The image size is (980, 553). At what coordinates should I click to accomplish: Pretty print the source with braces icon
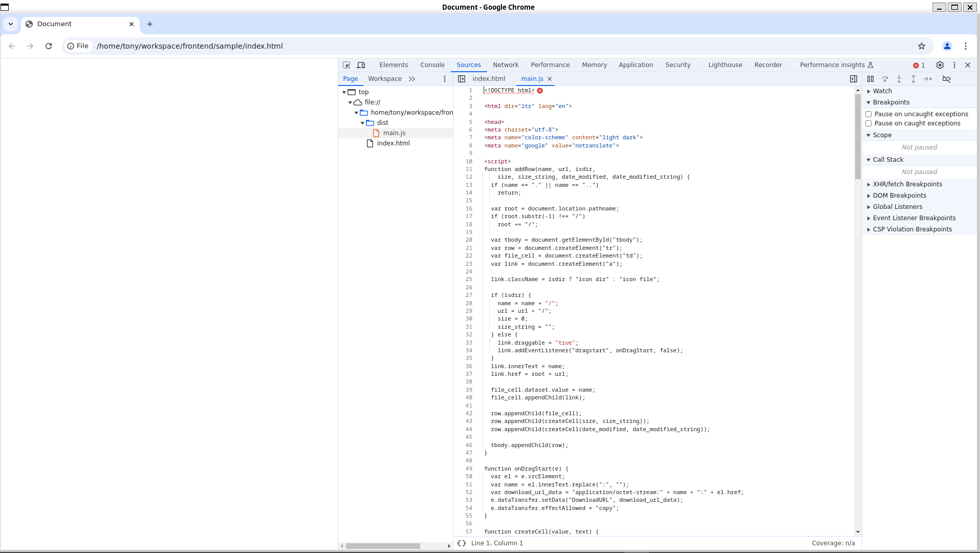(x=462, y=543)
